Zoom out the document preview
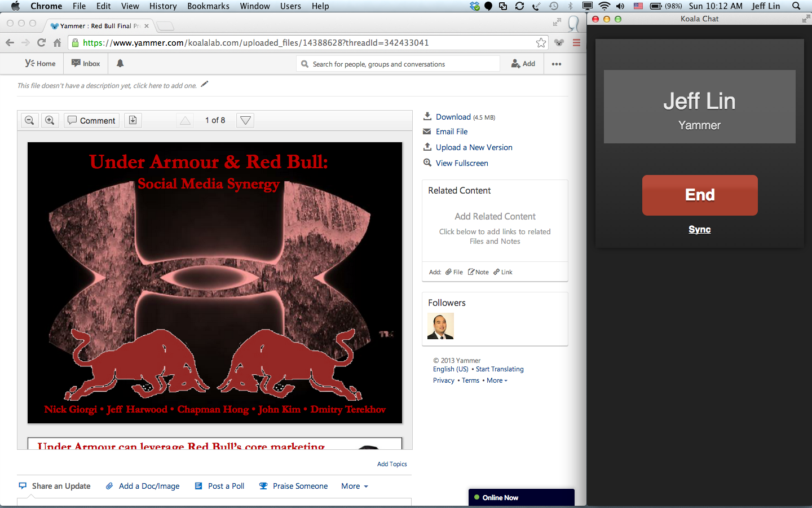This screenshot has height=508, width=812. [30, 120]
